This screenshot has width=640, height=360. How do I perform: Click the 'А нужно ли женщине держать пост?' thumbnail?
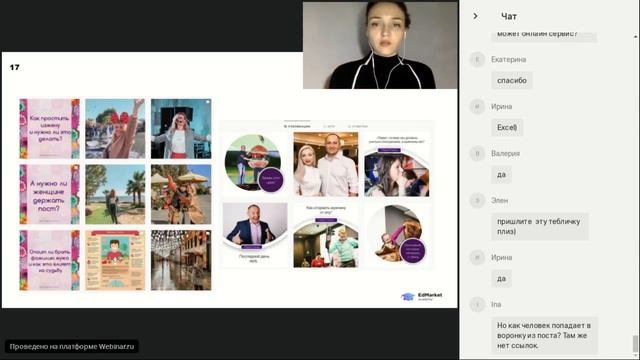(49, 194)
